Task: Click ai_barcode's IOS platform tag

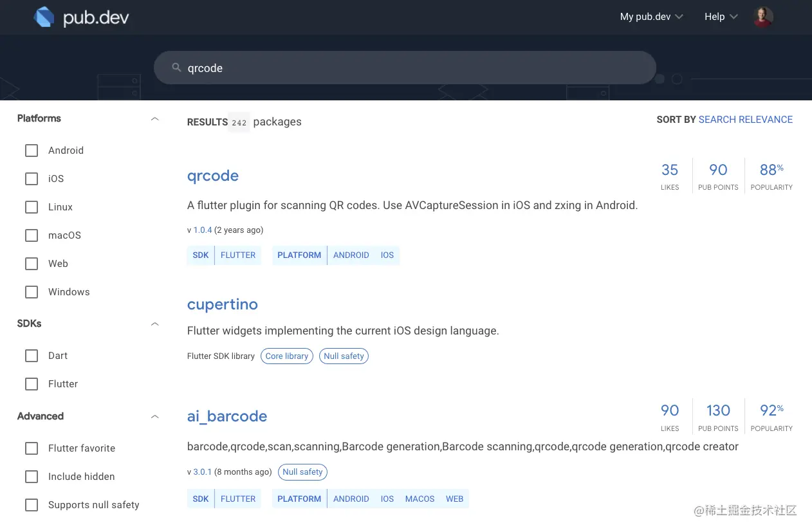Action: click(x=387, y=499)
